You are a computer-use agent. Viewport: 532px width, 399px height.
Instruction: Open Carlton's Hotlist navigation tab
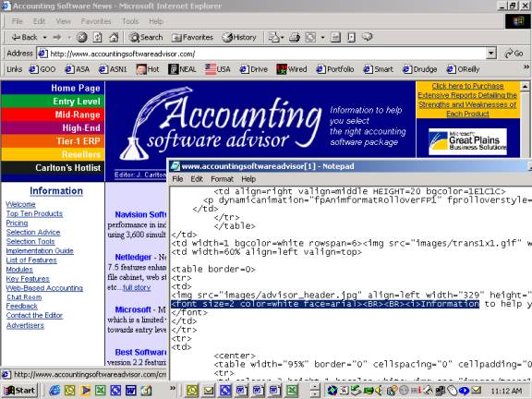point(53,168)
